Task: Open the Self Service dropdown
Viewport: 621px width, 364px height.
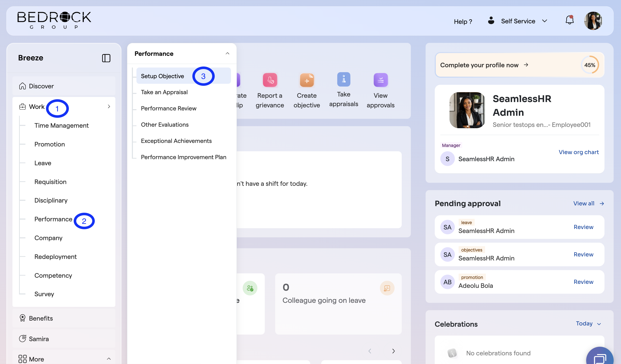Action: 518,21
